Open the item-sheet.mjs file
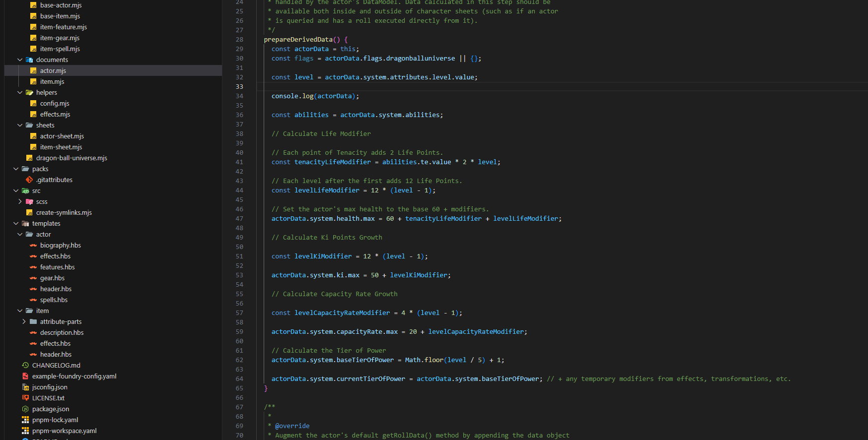 pos(61,147)
